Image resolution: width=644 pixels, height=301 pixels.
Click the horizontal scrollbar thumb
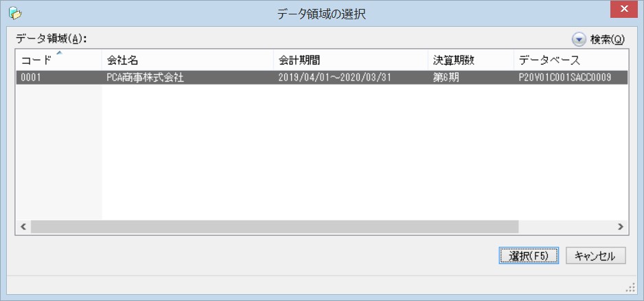(275, 227)
